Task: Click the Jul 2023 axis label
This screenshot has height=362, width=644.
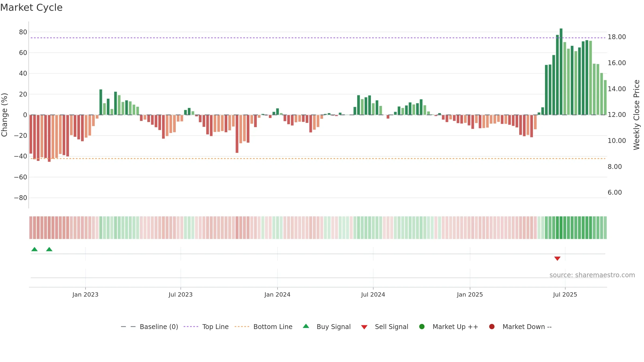Action: coord(181,294)
